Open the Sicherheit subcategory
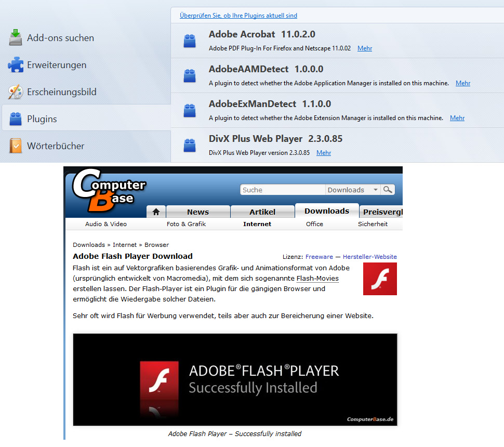This screenshot has width=504, height=447. [x=373, y=224]
